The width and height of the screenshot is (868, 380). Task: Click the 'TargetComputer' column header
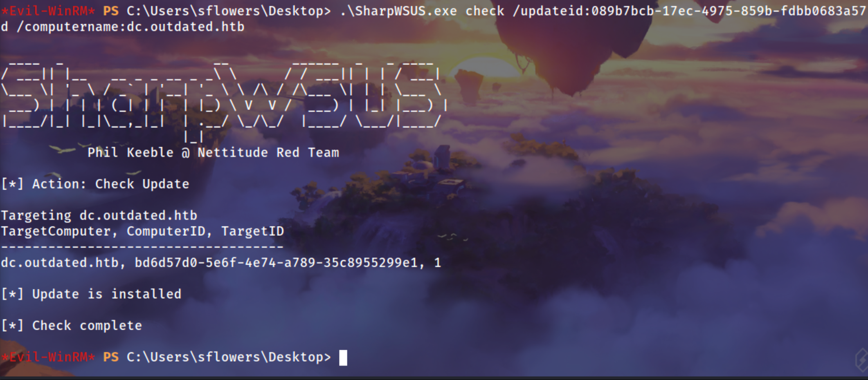[x=56, y=231]
